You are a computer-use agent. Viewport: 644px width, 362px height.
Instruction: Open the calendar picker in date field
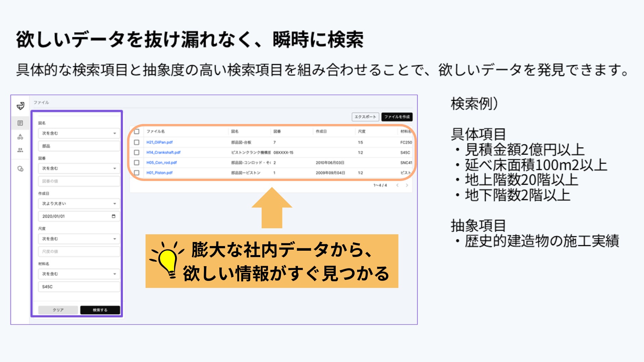click(x=113, y=216)
